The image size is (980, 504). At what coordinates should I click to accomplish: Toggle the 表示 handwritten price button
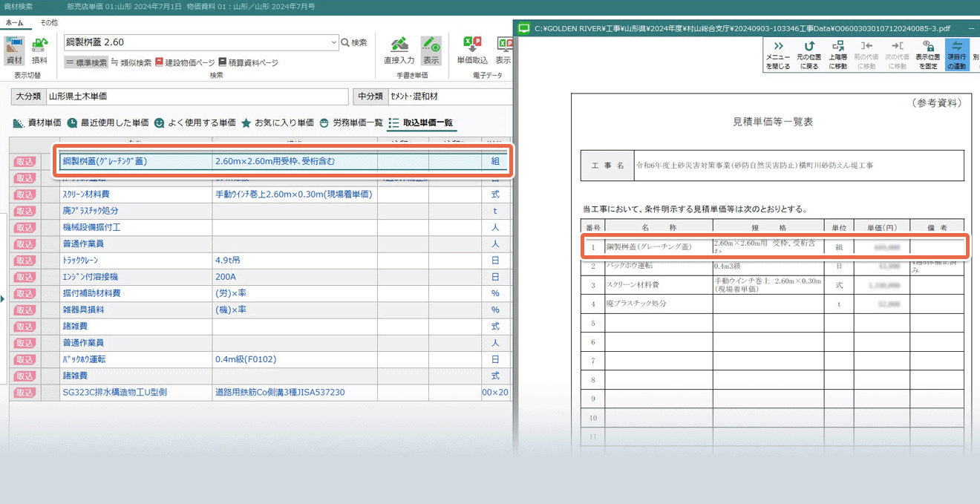(431, 50)
